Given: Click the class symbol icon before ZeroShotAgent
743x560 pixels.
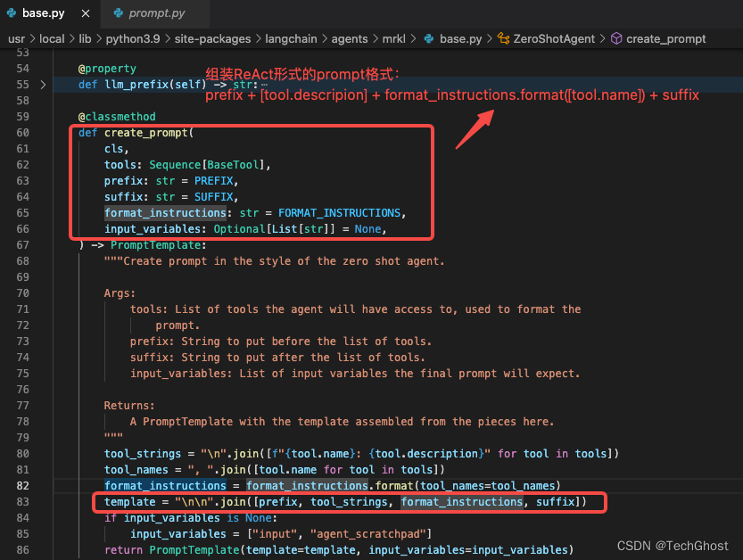Looking at the screenshot, I should (503, 38).
